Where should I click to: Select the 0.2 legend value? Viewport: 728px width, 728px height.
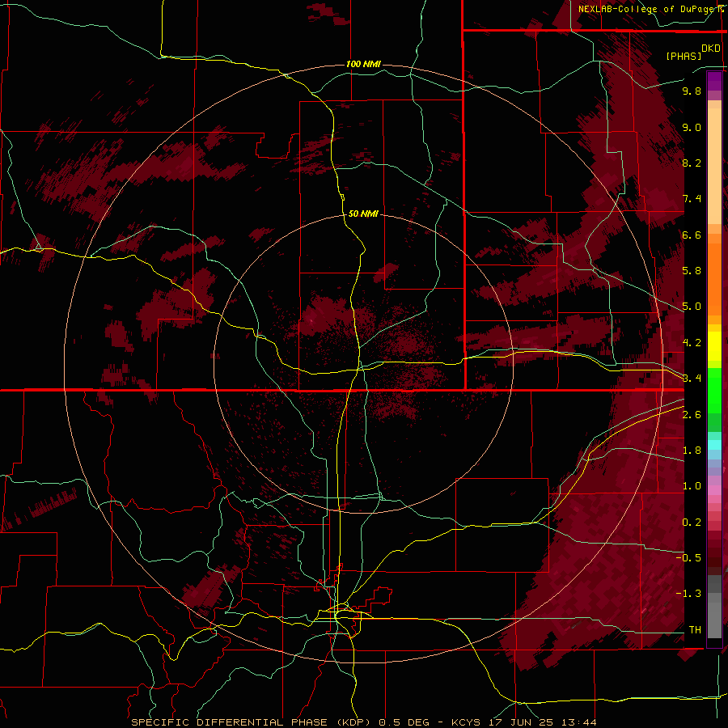coord(692,523)
